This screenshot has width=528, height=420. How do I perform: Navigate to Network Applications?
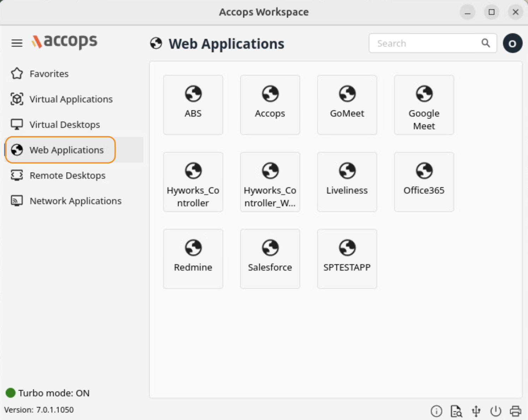(x=75, y=201)
